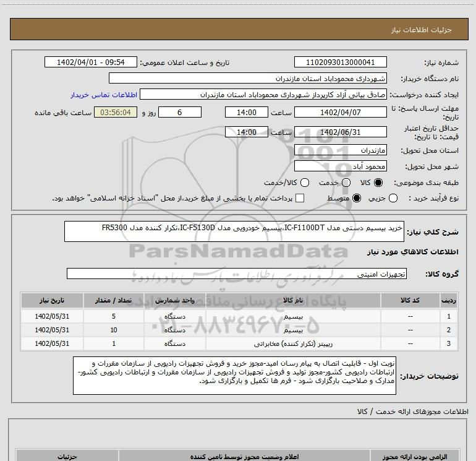Click the شرح کلی نیاز description box
Screen dimensions: 476x461
point(234,231)
